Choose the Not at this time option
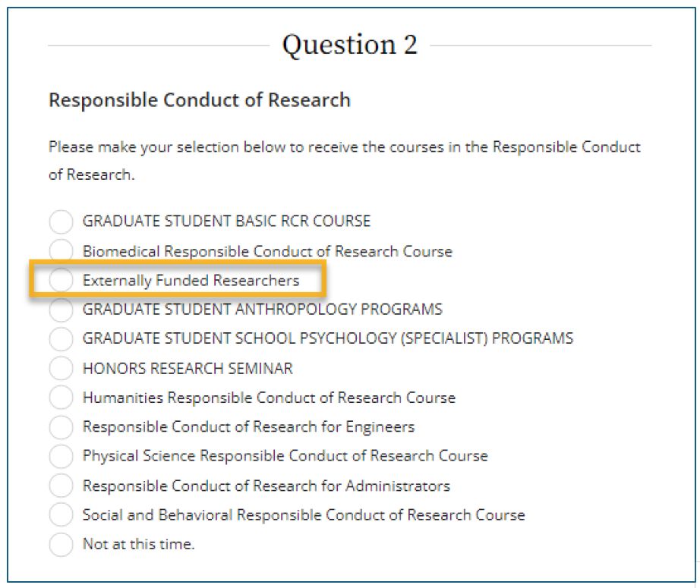Screen dimensions: 700x588 pos(61,544)
